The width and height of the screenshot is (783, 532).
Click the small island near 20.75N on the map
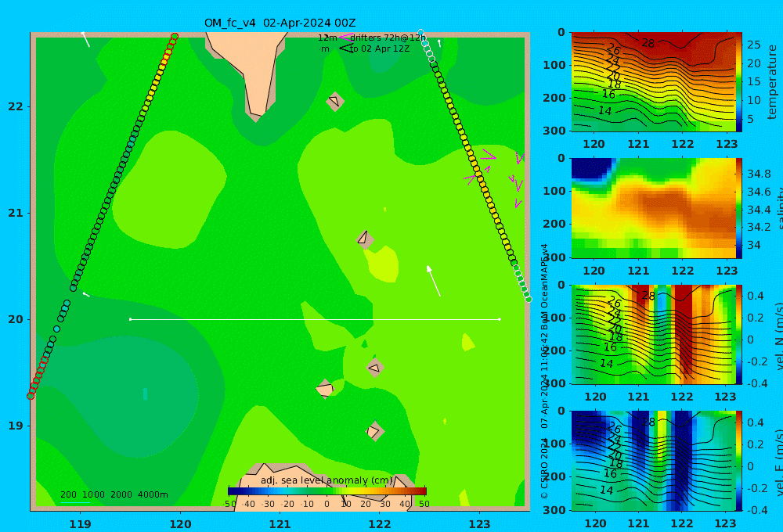tap(365, 239)
